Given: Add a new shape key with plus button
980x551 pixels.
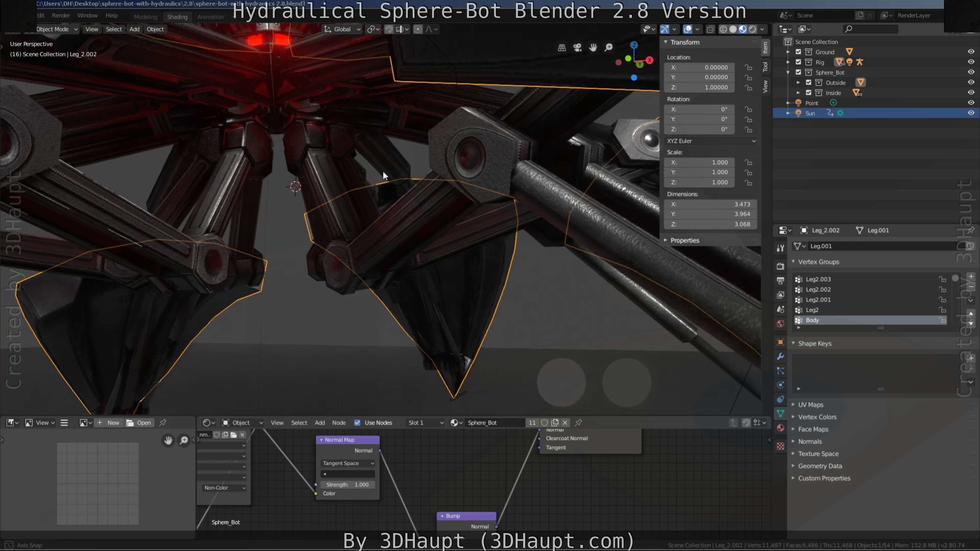Looking at the screenshot, I should 971,358.
